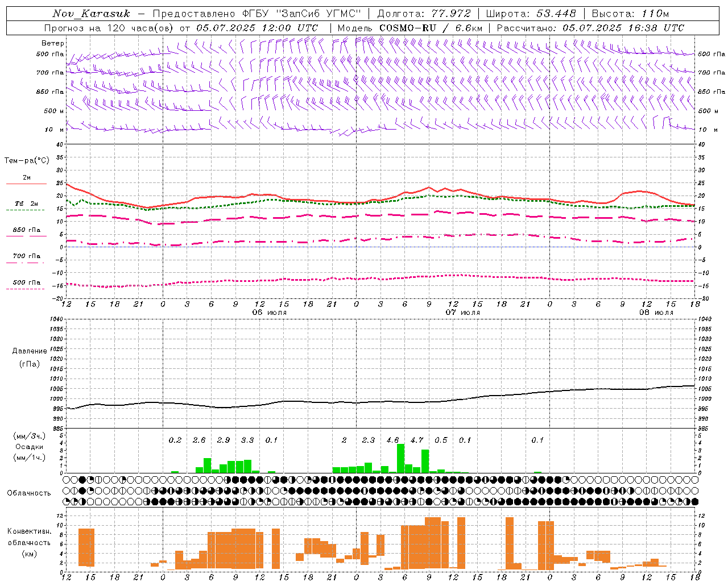Click the '07 июля' date label
Image resolution: width=728 pixels, height=582 pixels.
point(463,313)
